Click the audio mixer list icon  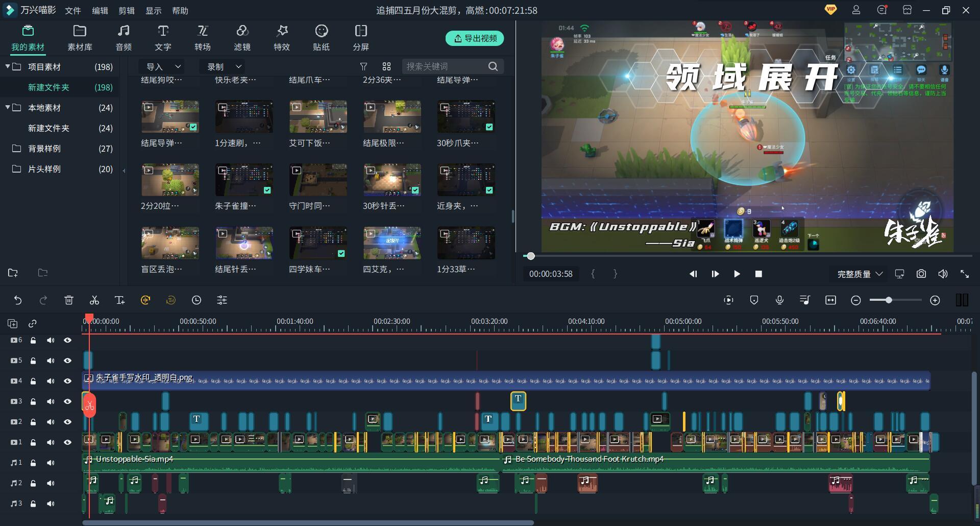[805, 300]
